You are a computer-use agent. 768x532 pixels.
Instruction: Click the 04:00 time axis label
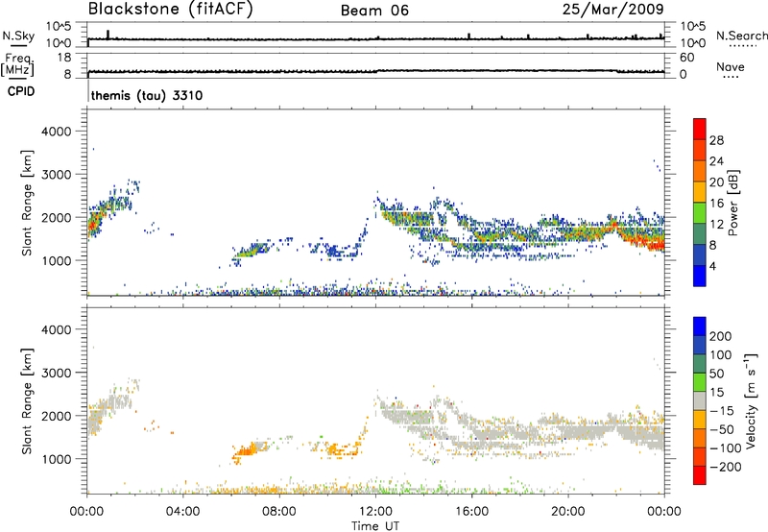click(x=182, y=512)
